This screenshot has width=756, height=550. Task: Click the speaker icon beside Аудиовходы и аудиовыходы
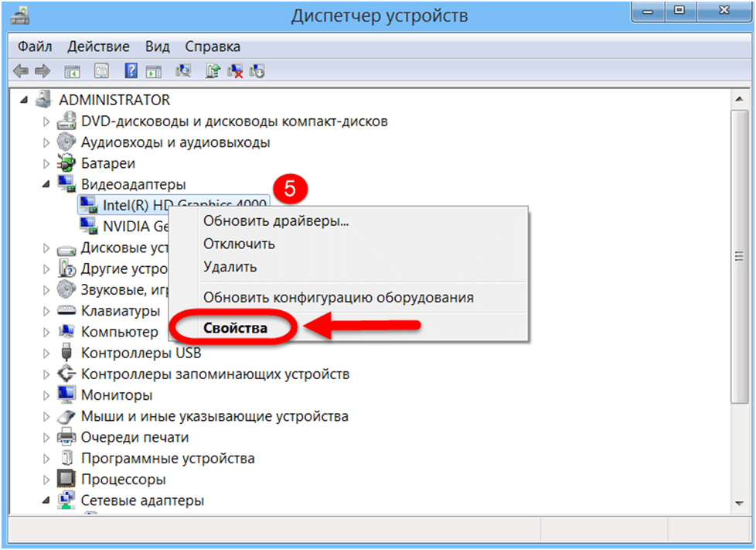click(x=66, y=142)
